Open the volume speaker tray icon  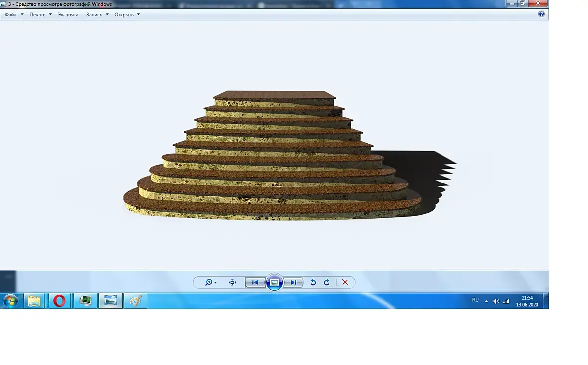click(x=496, y=301)
